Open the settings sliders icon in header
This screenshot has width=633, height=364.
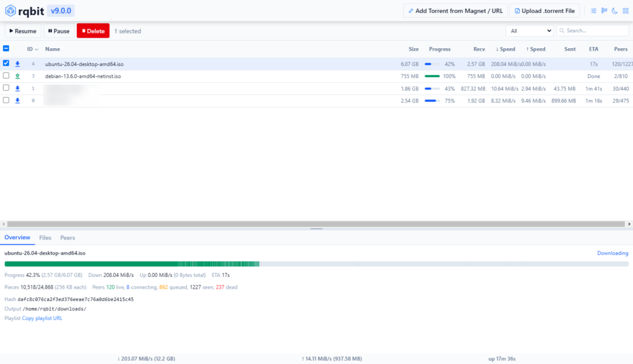(593, 11)
